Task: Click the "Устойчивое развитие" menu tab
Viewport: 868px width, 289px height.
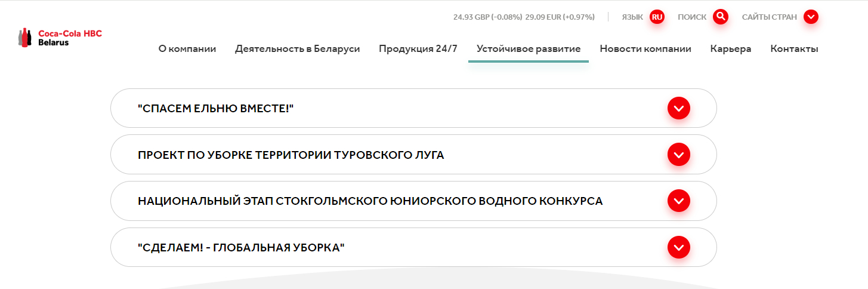Action: tap(529, 49)
